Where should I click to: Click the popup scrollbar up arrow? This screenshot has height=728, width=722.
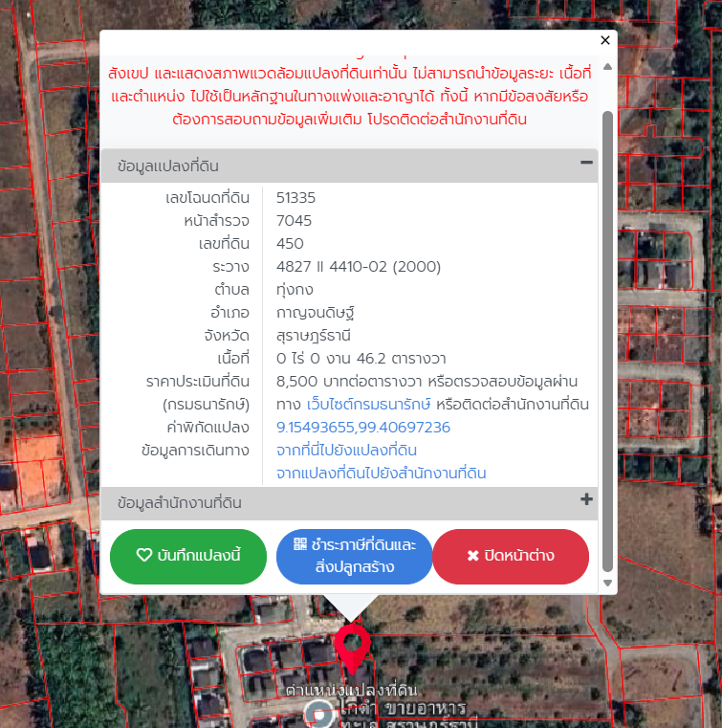(x=607, y=61)
